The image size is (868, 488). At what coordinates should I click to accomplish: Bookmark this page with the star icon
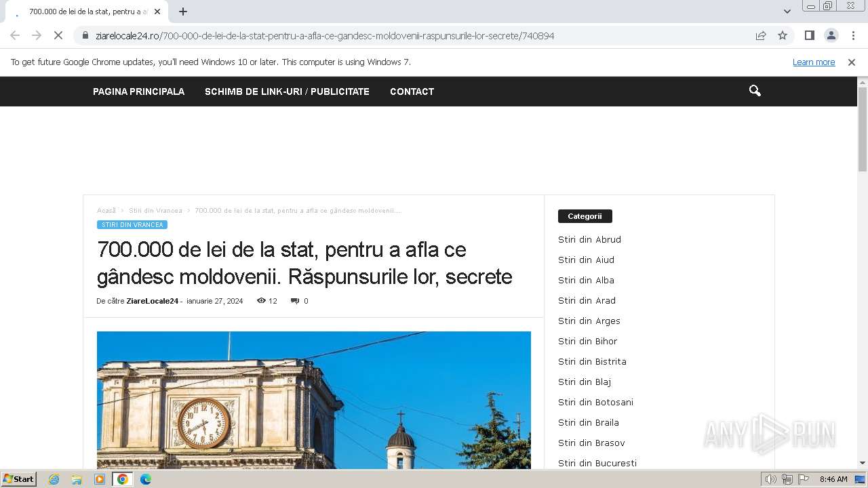click(783, 35)
